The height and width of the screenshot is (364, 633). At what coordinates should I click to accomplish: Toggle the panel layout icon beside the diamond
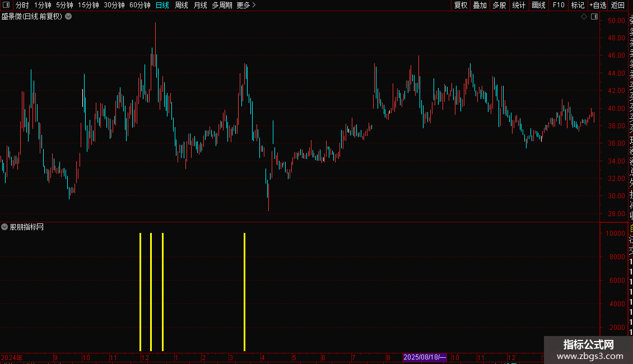click(x=594, y=17)
